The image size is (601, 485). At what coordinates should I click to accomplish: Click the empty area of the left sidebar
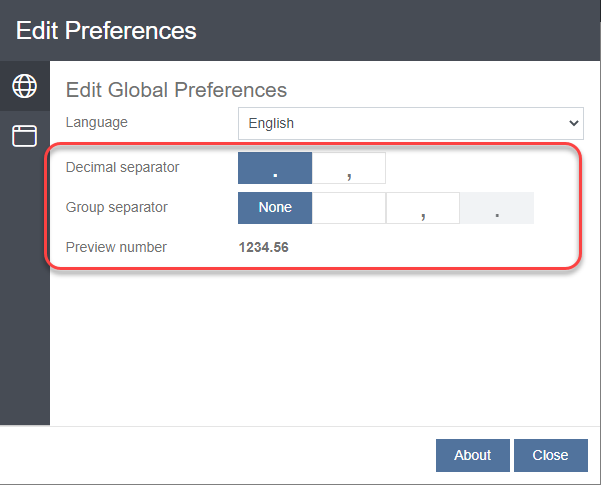pos(24,300)
